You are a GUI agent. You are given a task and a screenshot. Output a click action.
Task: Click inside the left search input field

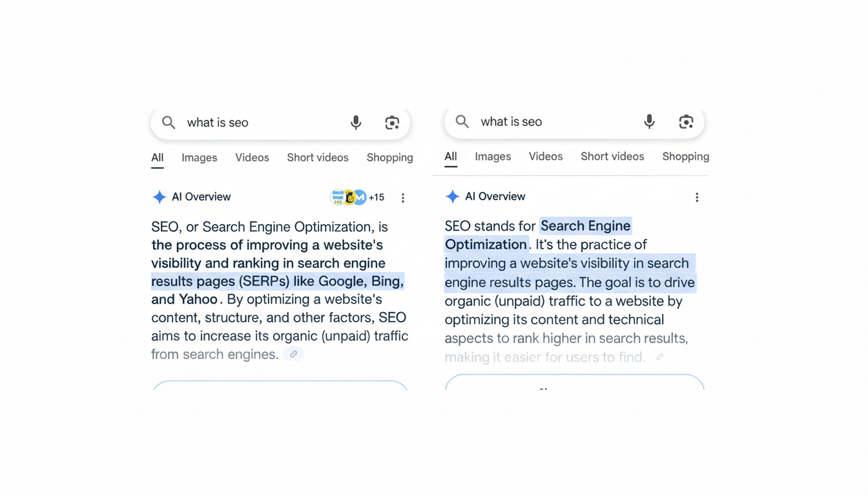click(245, 122)
